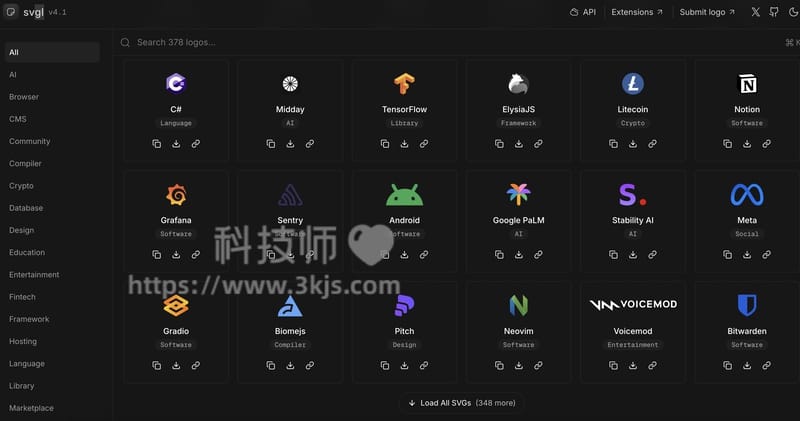Download the Midday logo

[290, 144]
